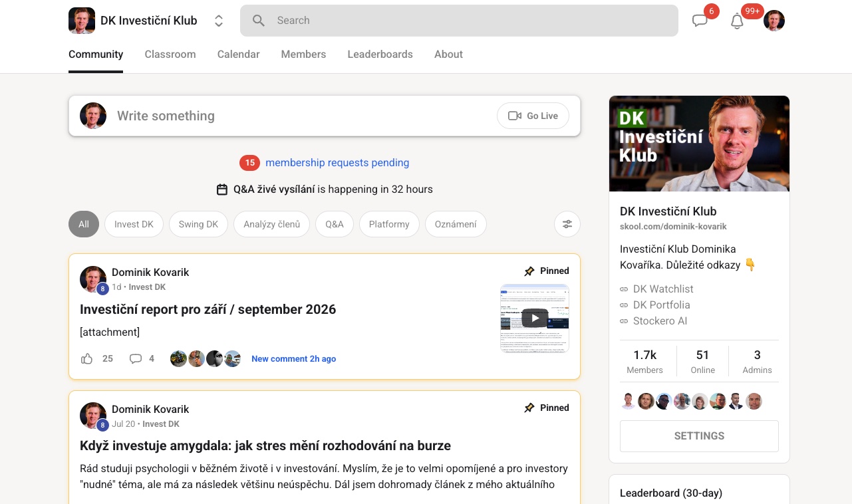Click the DK Investiční Klub group logo
This screenshot has width=852, height=504.
click(x=82, y=21)
